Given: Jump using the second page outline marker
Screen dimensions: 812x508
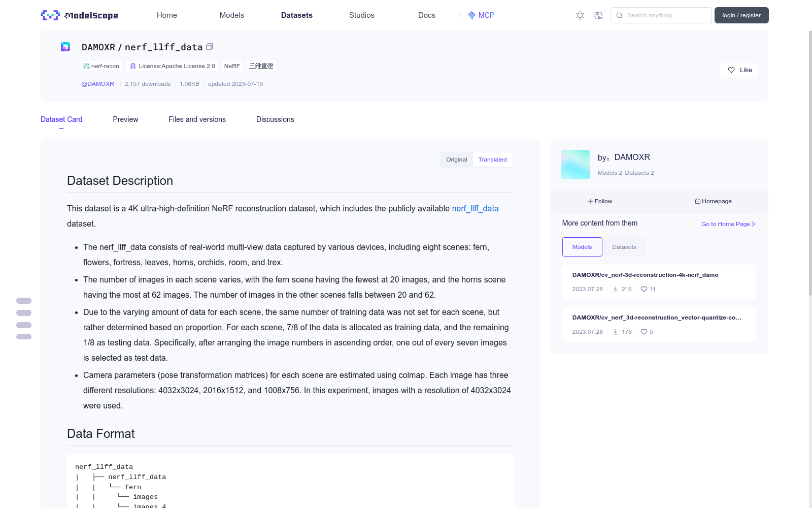Looking at the screenshot, I should click(x=24, y=313).
